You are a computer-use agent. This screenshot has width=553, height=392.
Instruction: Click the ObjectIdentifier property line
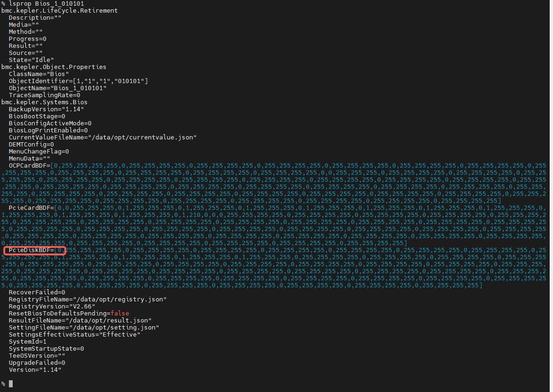point(78,81)
